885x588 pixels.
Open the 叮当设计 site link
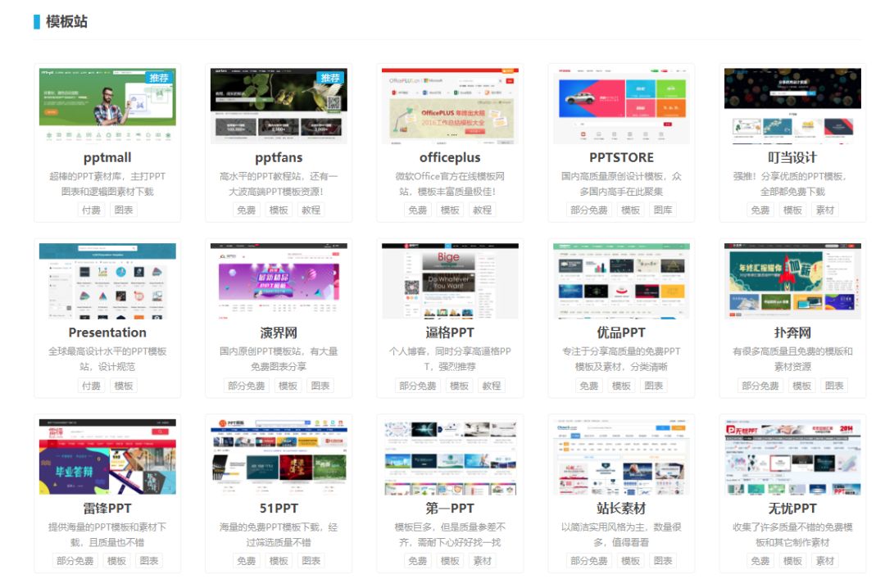[x=793, y=157]
